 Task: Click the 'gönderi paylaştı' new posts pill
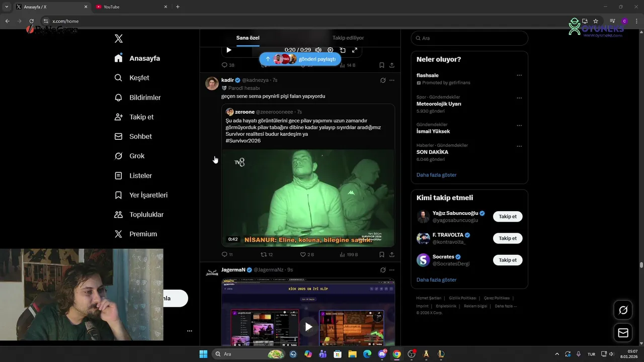[300, 59]
